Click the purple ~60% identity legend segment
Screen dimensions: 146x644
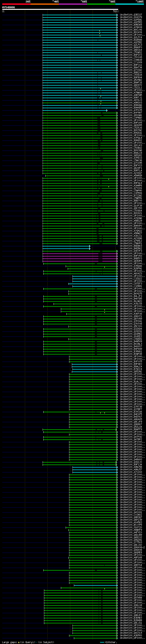pyautogui.click(x=73, y=4)
